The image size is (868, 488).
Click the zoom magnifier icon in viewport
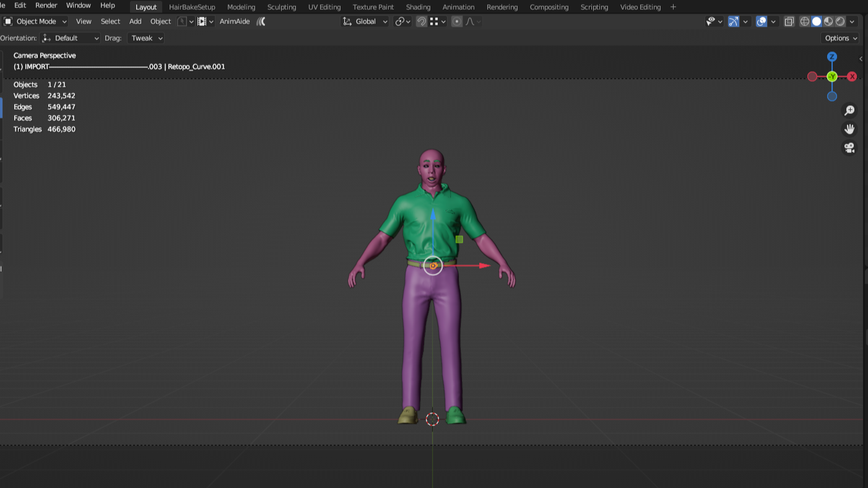point(849,110)
